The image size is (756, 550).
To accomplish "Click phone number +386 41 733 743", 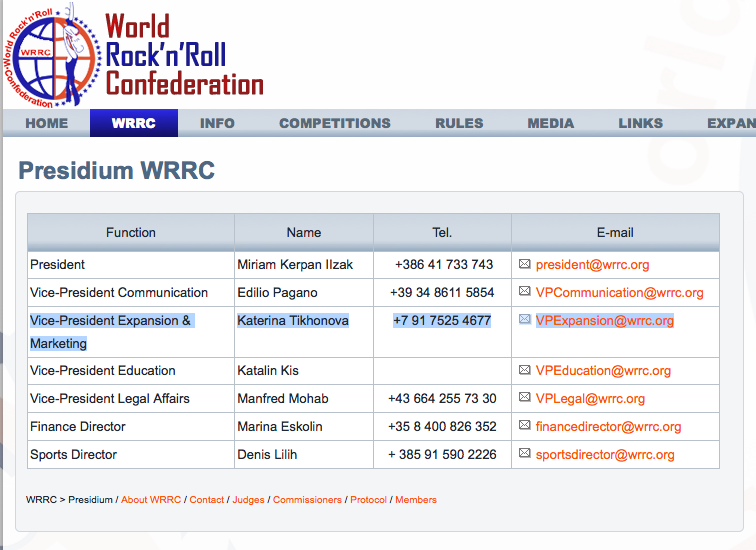I will coord(444,265).
